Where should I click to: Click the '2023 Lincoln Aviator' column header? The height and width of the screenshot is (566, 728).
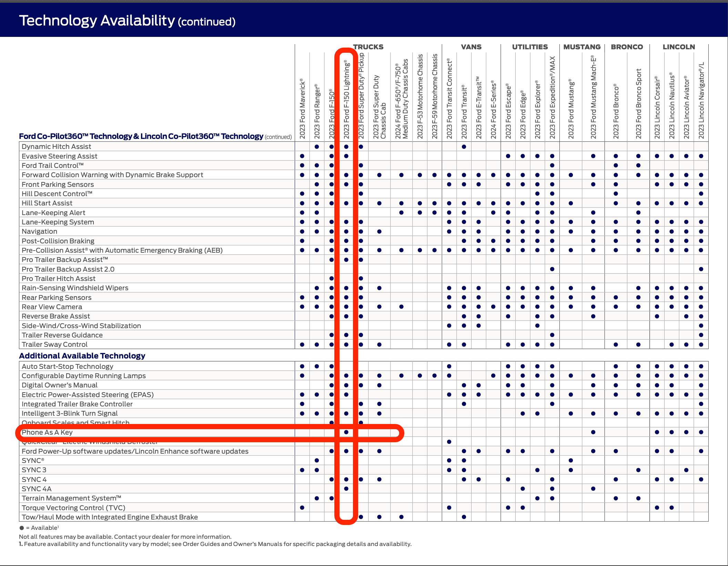pyautogui.click(x=686, y=107)
